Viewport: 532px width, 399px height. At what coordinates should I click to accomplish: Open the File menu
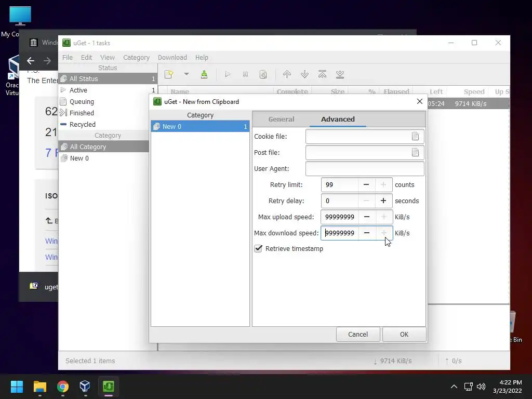tap(67, 57)
